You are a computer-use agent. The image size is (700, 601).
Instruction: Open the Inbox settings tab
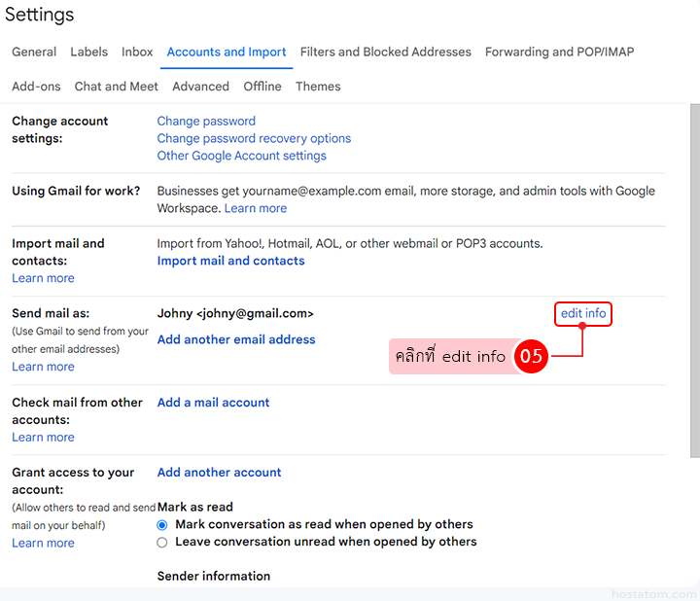(137, 53)
